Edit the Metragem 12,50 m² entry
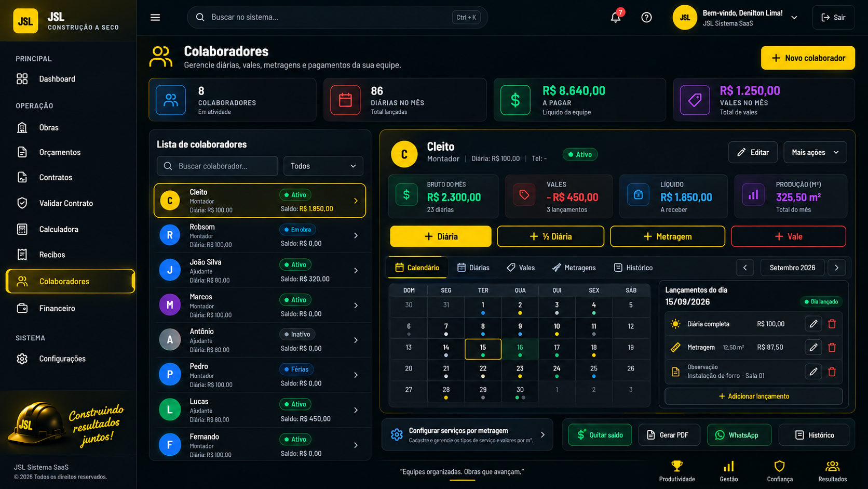This screenshot has width=868, height=489. click(x=813, y=347)
